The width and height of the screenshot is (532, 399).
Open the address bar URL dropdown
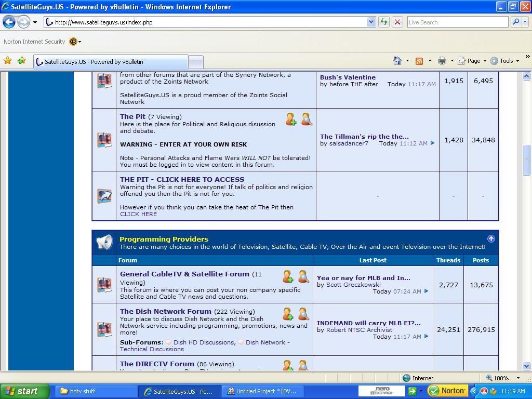click(x=371, y=22)
